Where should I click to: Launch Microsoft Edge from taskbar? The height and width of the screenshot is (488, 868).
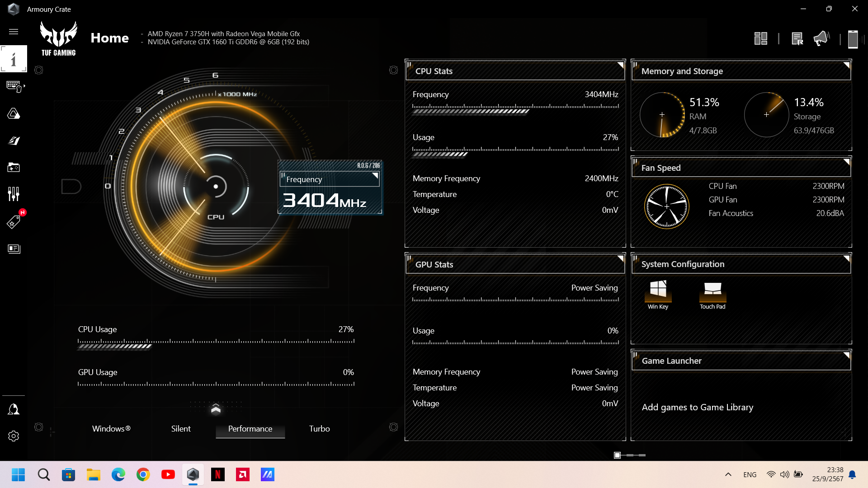118,474
